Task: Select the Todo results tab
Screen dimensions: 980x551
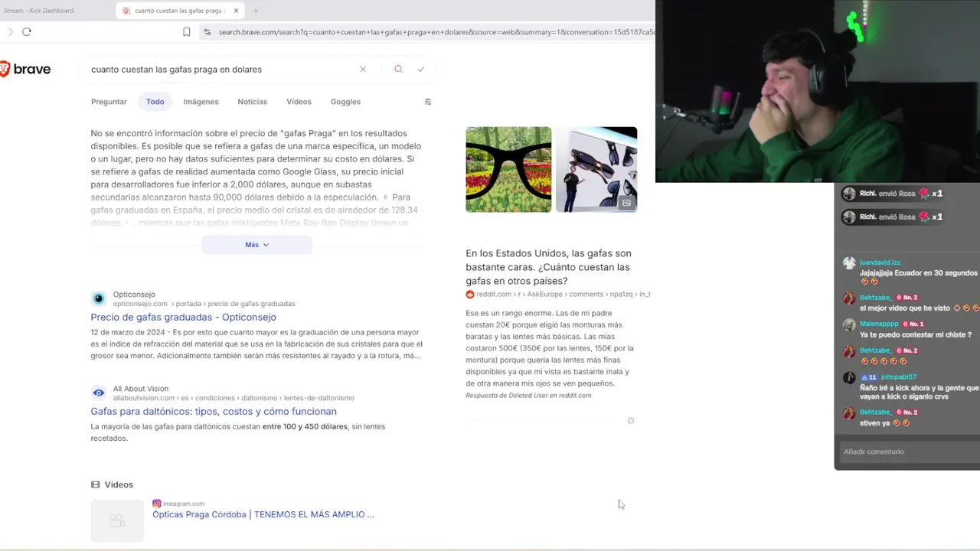Action: point(155,102)
